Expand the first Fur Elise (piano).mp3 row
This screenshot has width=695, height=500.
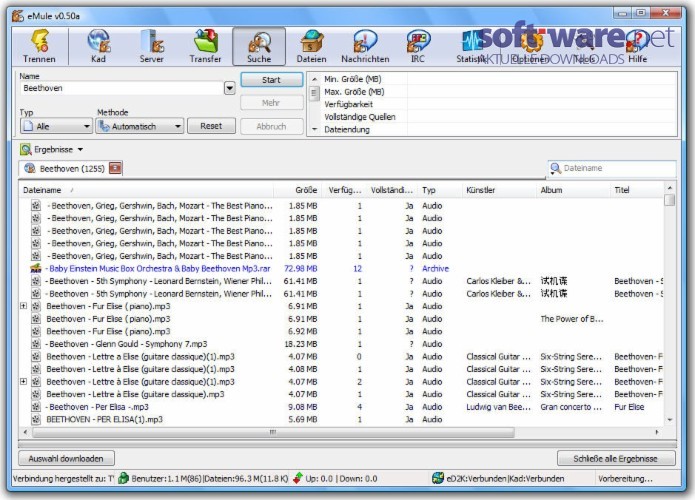pyautogui.click(x=23, y=306)
